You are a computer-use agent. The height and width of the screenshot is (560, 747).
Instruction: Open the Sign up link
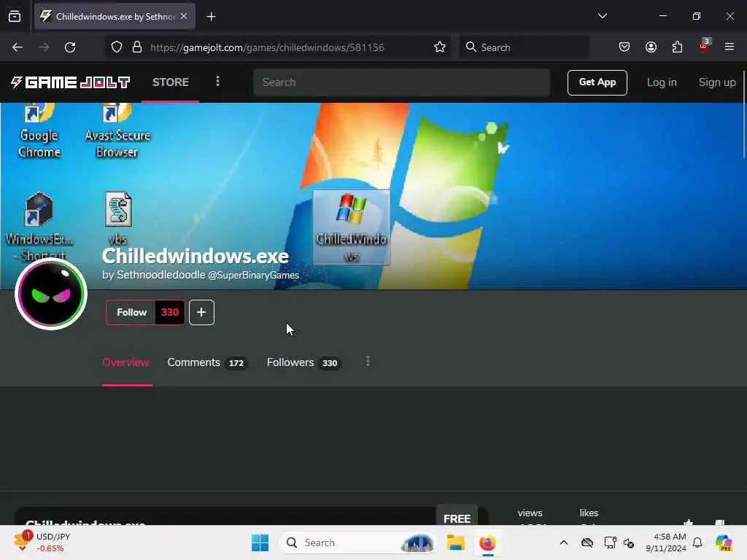tap(717, 82)
